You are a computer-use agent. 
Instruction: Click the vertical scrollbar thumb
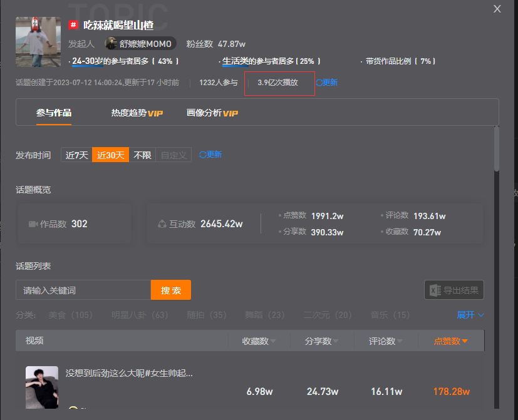pyautogui.click(x=497, y=148)
